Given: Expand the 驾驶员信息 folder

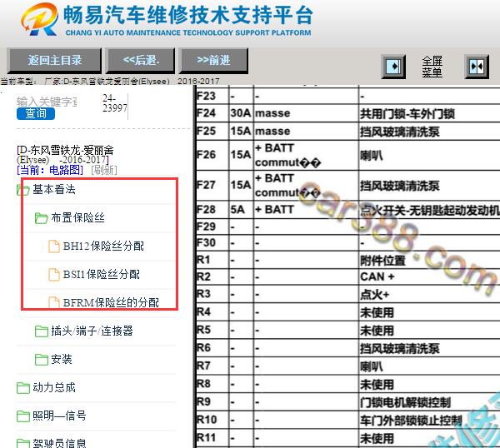Looking at the screenshot, I should (x=59, y=444).
